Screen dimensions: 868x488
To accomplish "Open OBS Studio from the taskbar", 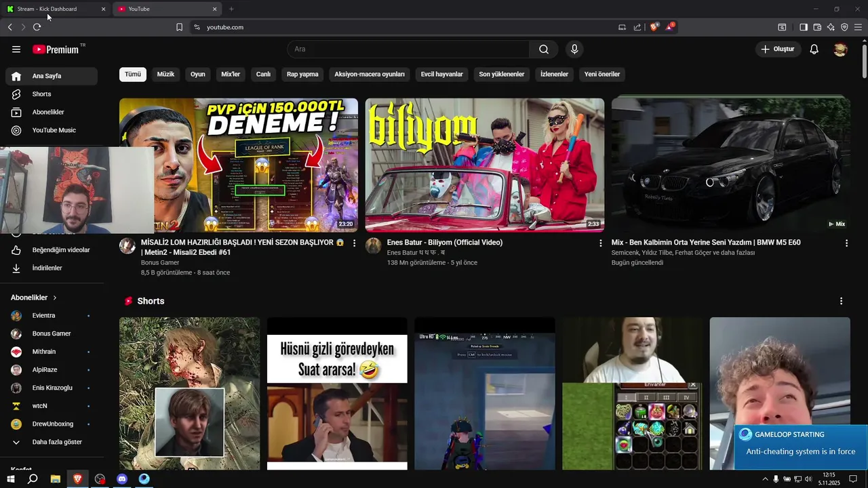I will pos(100,479).
